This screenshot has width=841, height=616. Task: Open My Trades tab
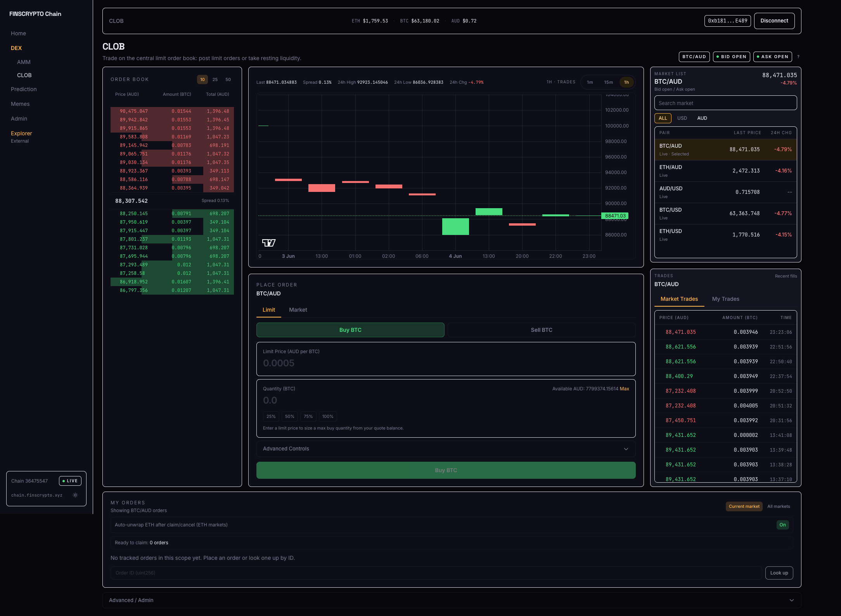coord(726,299)
